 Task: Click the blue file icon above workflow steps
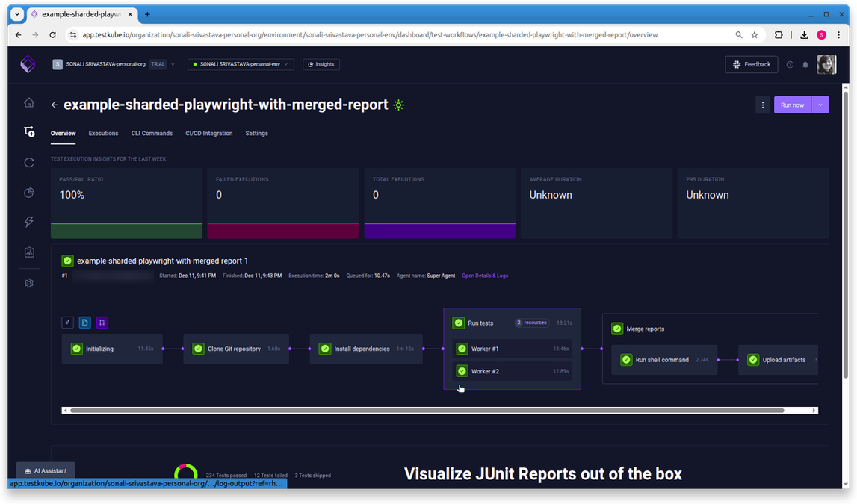click(84, 322)
